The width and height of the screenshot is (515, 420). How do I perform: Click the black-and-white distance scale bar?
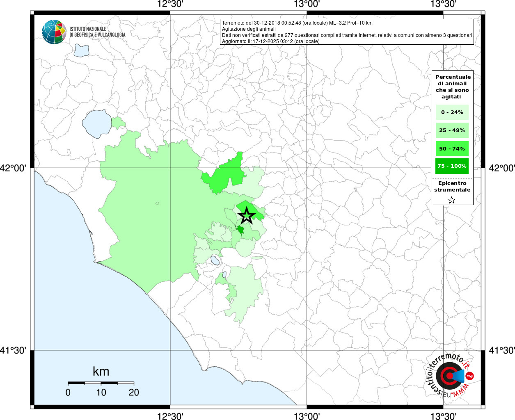click(101, 383)
